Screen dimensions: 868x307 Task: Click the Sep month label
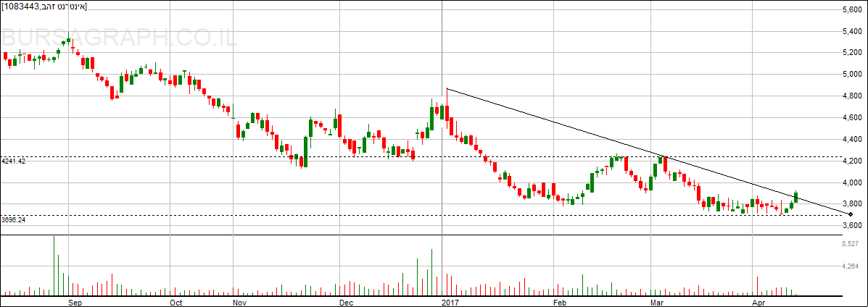(76, 302)
